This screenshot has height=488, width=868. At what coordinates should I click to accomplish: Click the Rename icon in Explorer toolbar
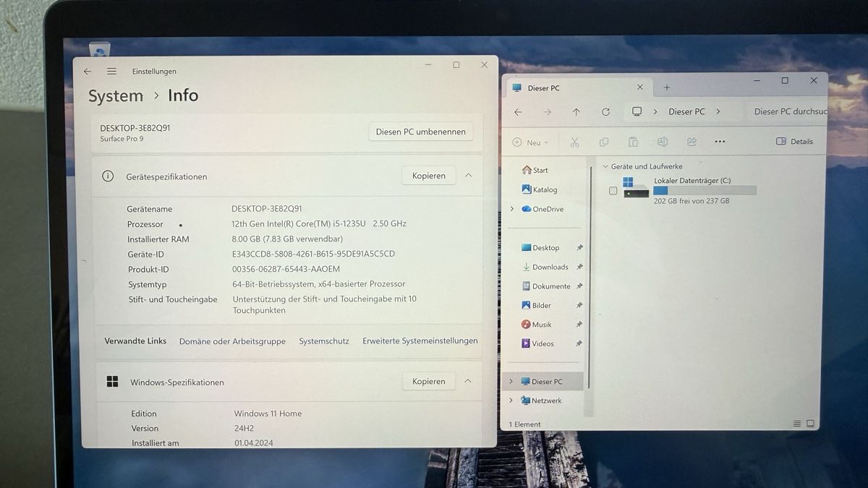pos(662,142)
